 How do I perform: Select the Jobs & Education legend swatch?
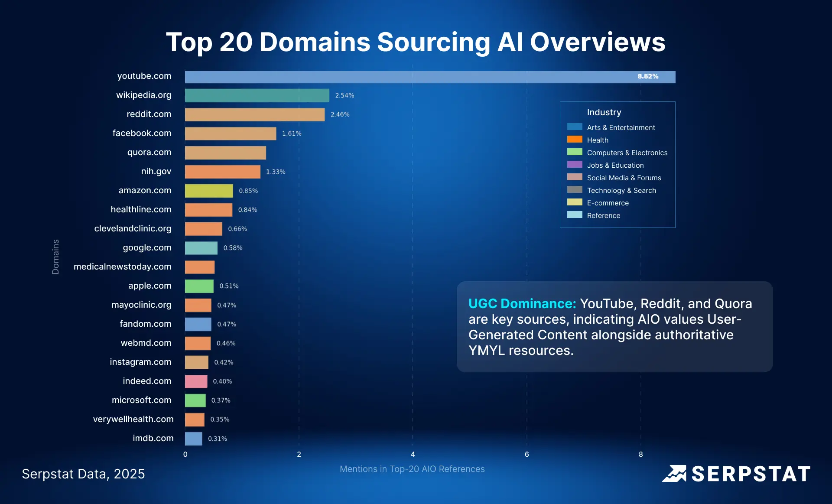pos(575,165)
